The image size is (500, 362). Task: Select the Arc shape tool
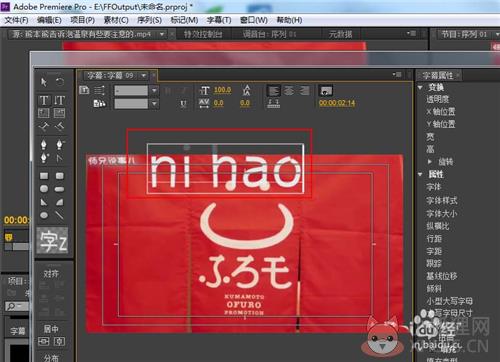click(60, 202)
